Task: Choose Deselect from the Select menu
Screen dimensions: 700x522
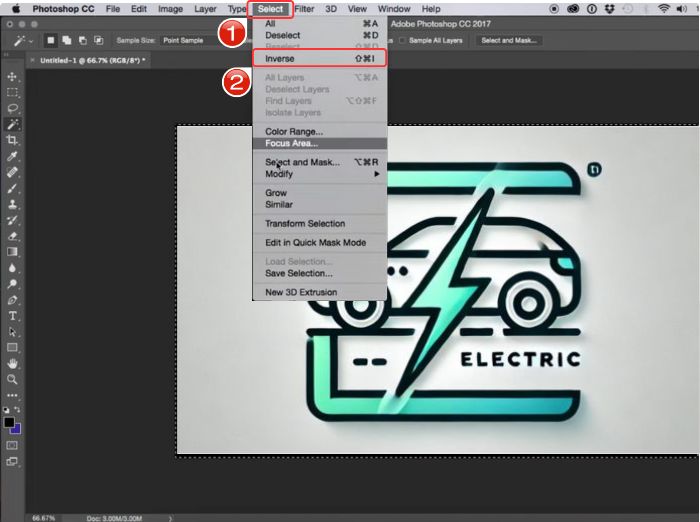Action: click(x=320, y=35)
